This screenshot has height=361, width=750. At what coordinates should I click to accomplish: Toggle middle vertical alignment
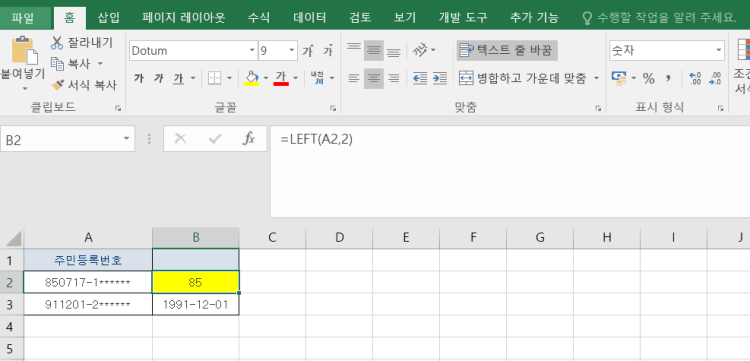pos(374,50)
